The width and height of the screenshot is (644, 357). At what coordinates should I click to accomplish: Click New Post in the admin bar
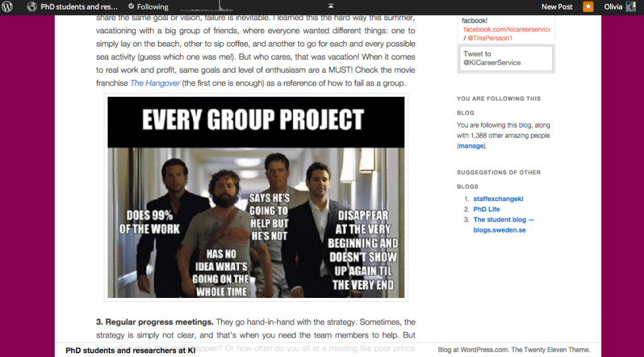point(557,7)
